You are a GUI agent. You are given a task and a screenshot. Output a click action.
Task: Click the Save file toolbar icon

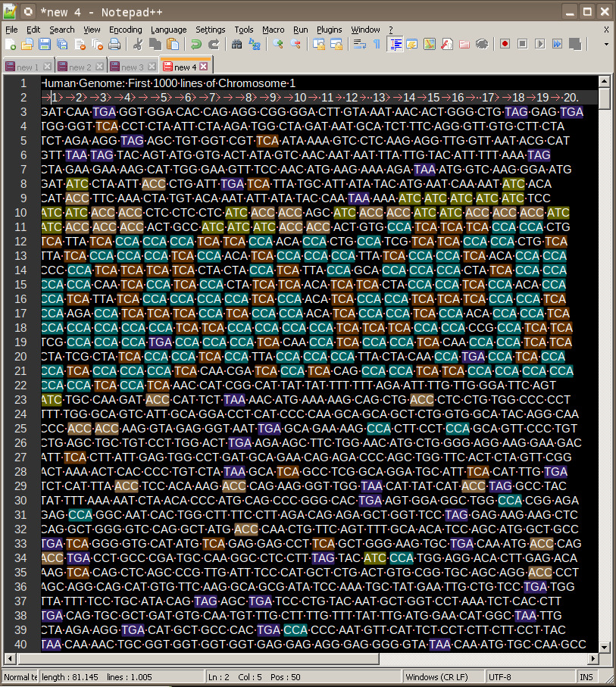click(x=45, y=45)
